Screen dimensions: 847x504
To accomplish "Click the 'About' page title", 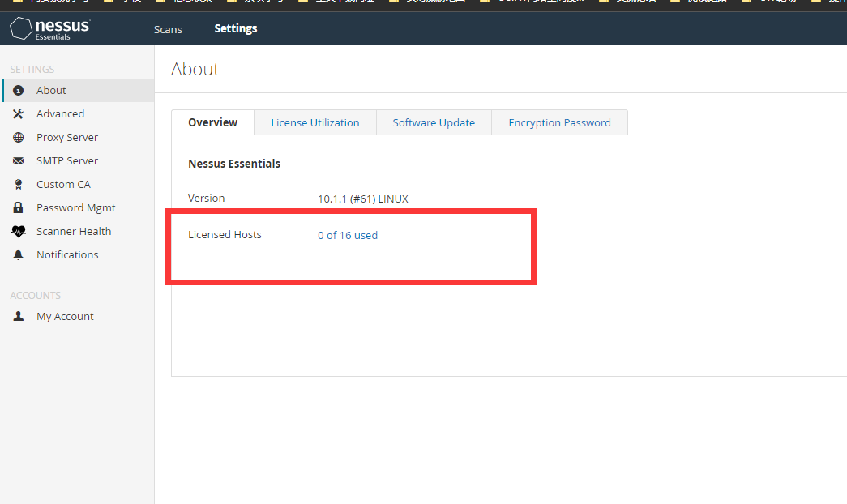I will [x=195, y=69].
